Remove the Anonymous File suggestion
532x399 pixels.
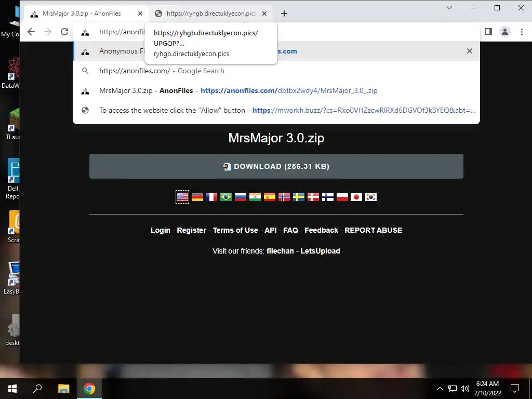pos(470,51)
